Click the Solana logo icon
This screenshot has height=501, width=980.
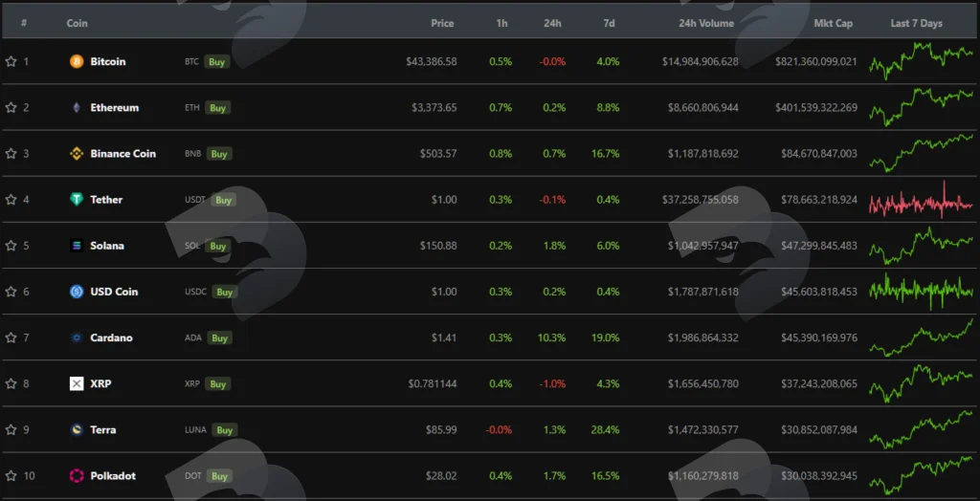(x=77, y=246)
